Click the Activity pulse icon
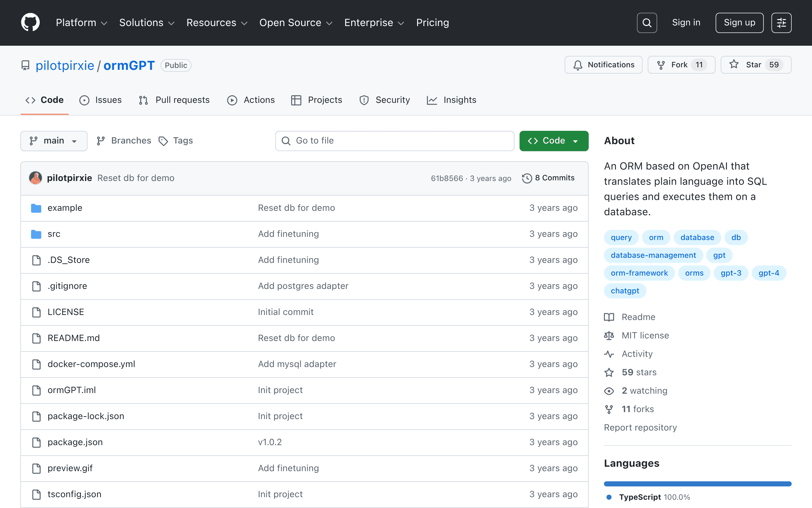Viewport: 812px width, 508px height. point(609,354)
